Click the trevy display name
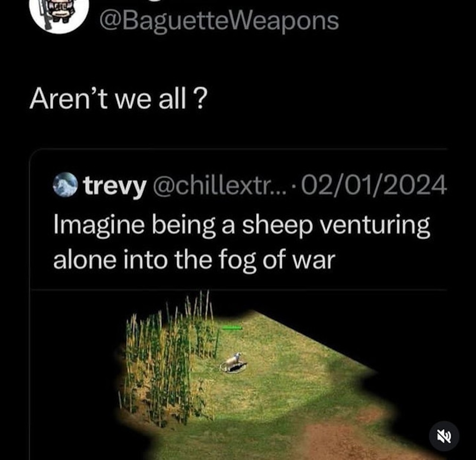The height and width of the screenshot is (460, 476). pyautogui.click(x=115, y=186)
